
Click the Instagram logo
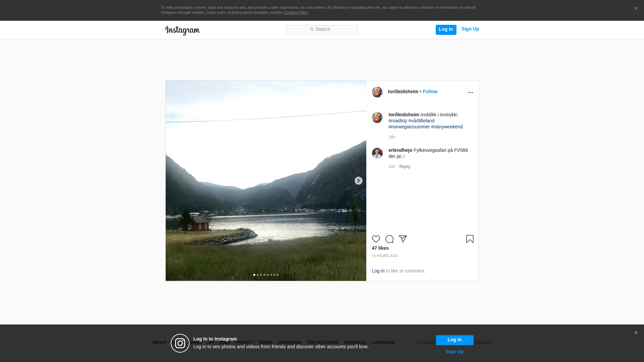182,31
